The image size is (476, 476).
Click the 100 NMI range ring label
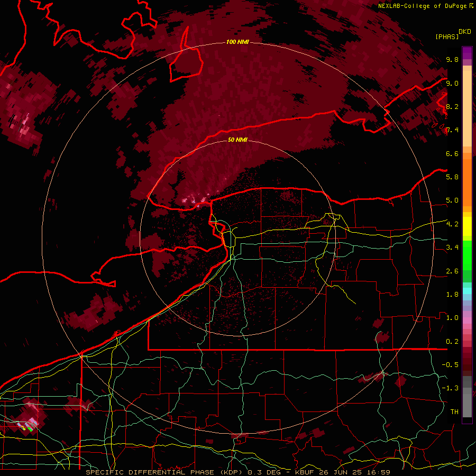coord(237,42)
